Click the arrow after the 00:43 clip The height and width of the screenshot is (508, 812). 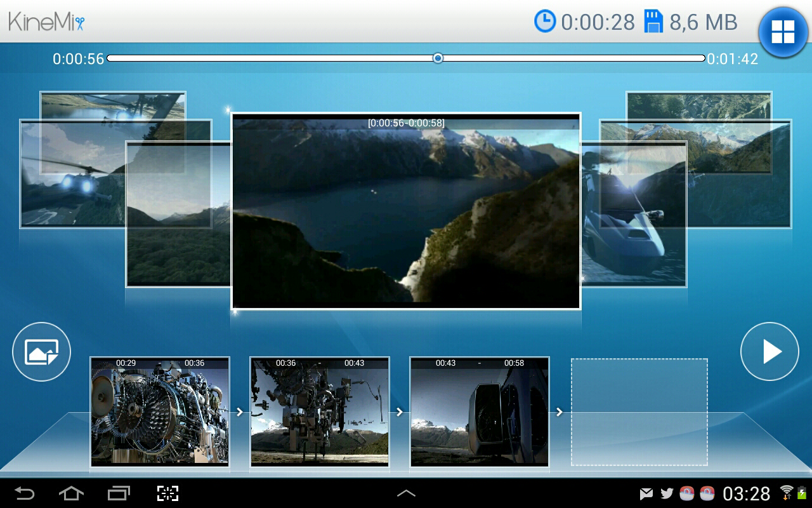[560, 412]
